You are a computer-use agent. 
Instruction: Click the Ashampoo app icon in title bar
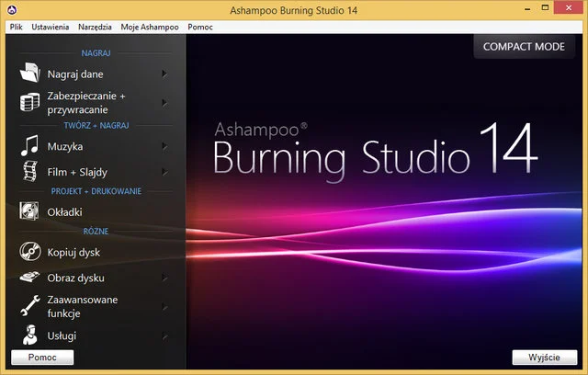pos(12,10)
